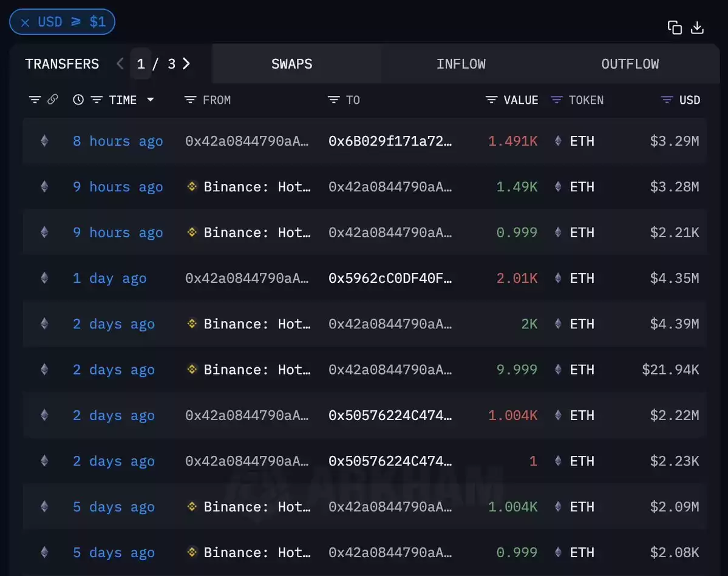This screenshot has height=576, width=728.
Task: Click the Ethereum chain icon in 1 day row
Action: (x=44, y=277)
